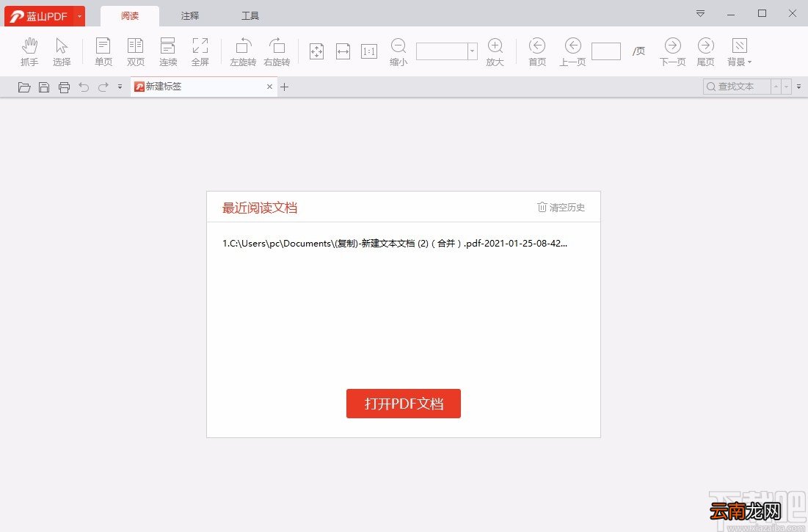
Task: Zoom in with 放大 button
Action: pyautogui.click(x=495, y=51)
